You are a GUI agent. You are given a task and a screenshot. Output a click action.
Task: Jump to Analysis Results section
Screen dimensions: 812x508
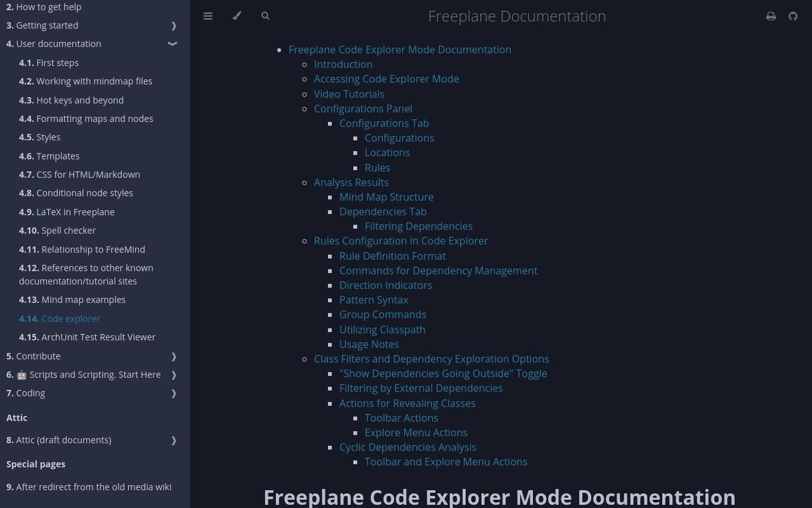coord(351,182)
